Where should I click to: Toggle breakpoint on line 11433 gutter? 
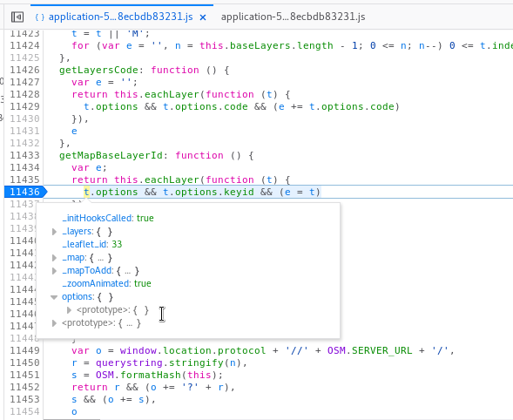(x=24, y=155)
